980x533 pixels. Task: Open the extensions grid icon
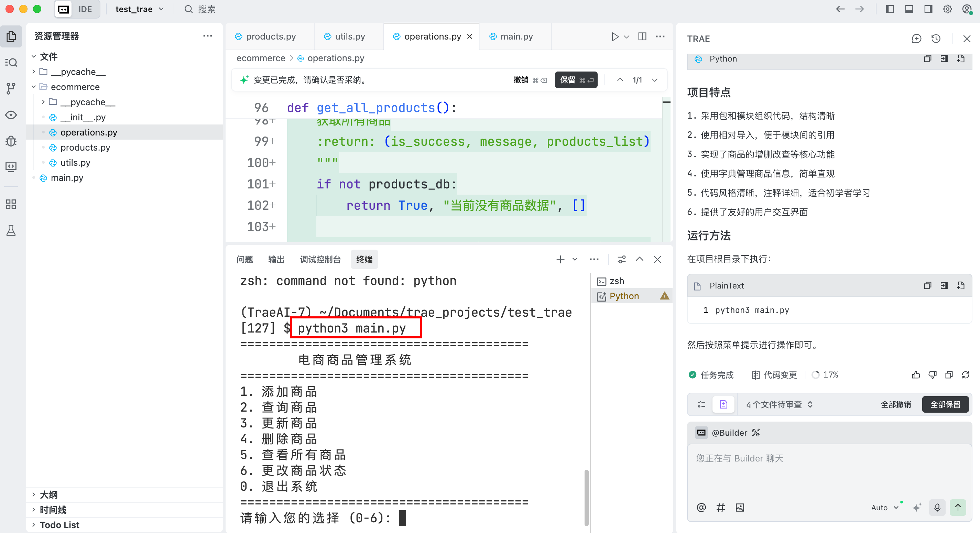[x=11, y=204]
